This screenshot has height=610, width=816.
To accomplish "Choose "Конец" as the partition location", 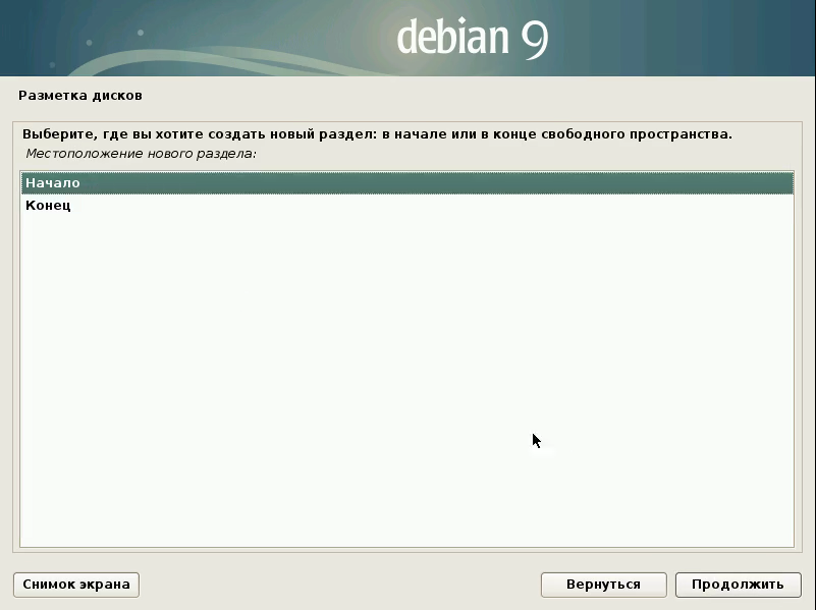I will tap(48, 206).
